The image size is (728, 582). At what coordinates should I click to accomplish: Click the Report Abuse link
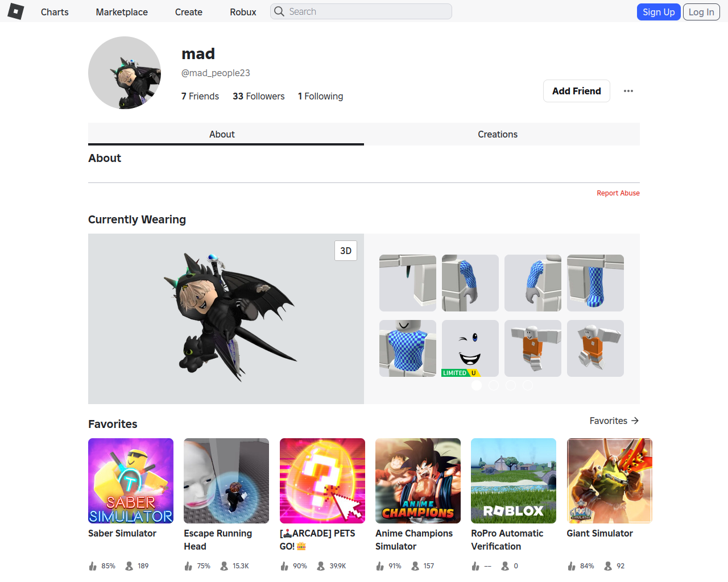pyautogui.click(x=618, y=193)
